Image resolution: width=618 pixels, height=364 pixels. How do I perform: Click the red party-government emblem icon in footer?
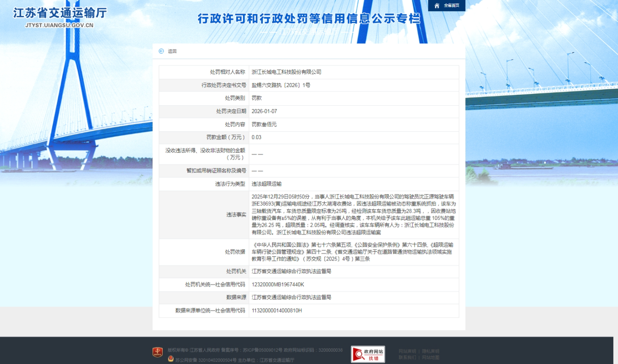coord(158,352)
